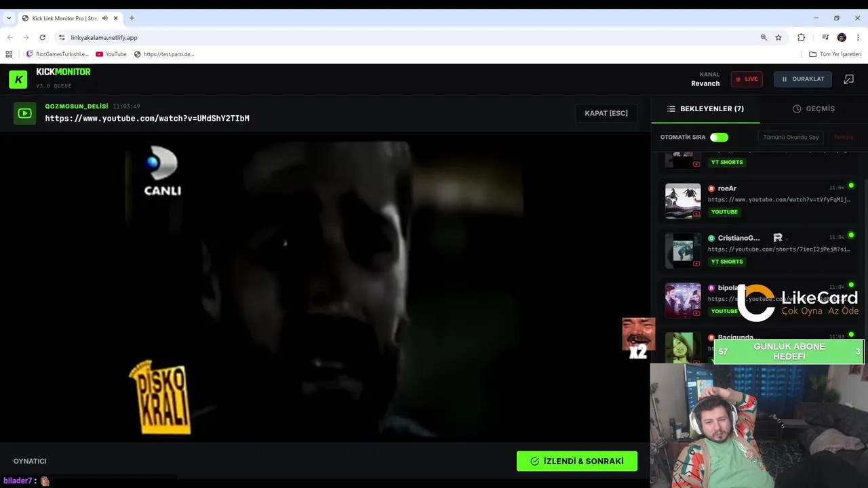Image resolution: width=868 pixels, height=488 pixels.
Task: Open the tab search dropdown arrow
Action: [x=9, y=18]
